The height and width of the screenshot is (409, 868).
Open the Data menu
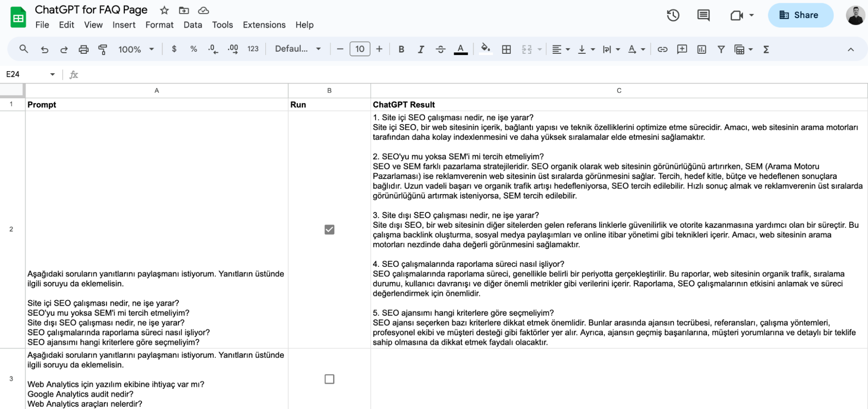coord(193,25)
